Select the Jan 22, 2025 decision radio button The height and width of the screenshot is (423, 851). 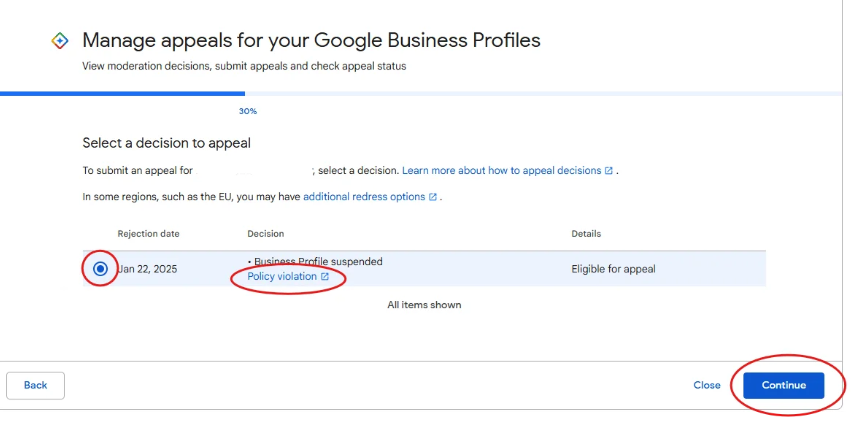point(100,269)
